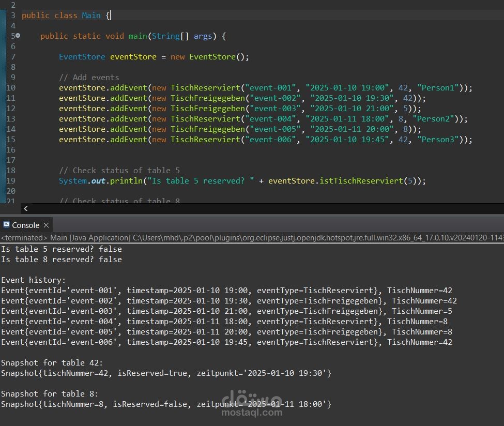
Task: Click line number 10 in gutter
Action: (x=11, y=88)
